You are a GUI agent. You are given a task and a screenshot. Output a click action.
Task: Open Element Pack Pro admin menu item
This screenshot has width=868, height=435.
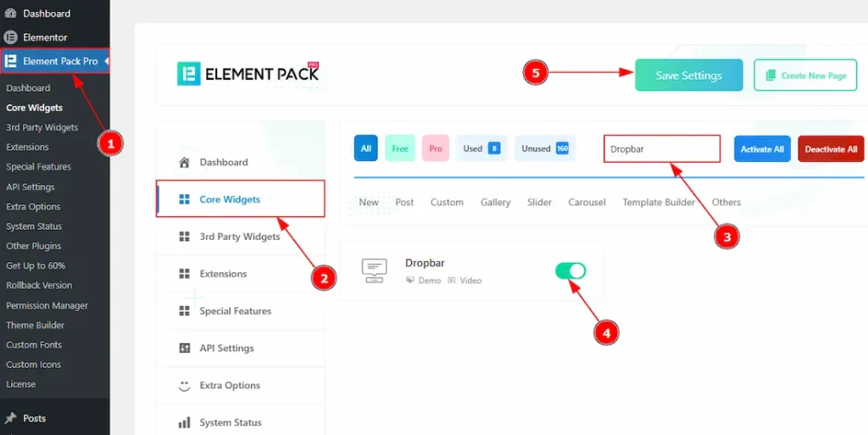[55, 61]
